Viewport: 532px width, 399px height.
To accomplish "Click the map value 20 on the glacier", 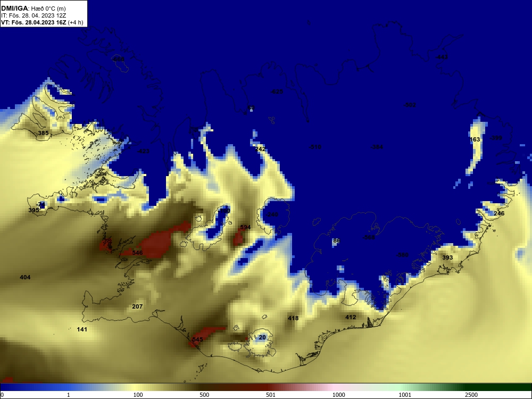I will click(x=262, y=337).
